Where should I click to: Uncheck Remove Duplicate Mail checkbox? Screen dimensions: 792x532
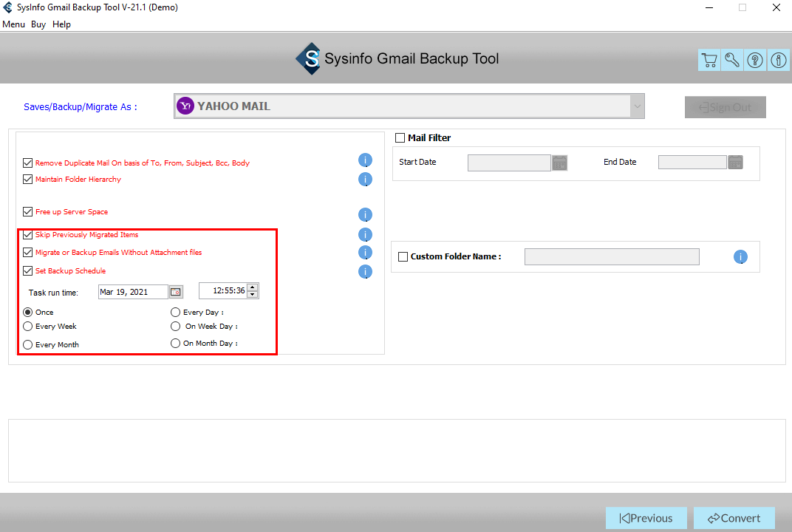(x=28, y=163)
